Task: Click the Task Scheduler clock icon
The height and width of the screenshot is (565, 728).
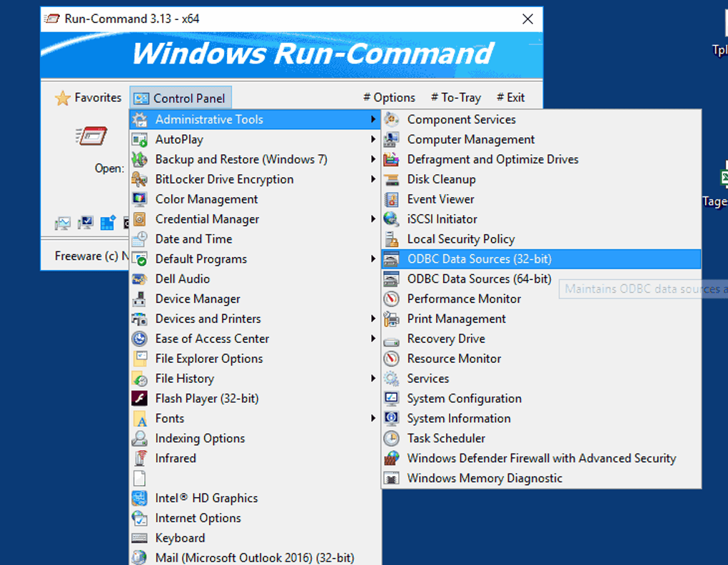Action: [x=391, y=439]
